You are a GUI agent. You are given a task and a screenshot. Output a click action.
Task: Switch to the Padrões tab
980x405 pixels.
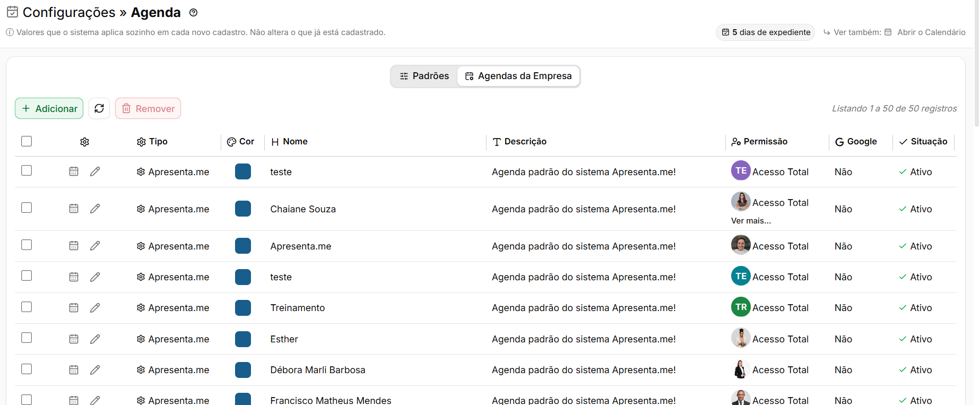[424, 76]
